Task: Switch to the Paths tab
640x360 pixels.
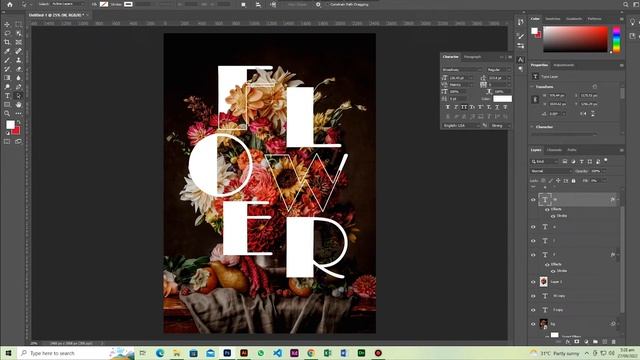Action: pos(572,150)
